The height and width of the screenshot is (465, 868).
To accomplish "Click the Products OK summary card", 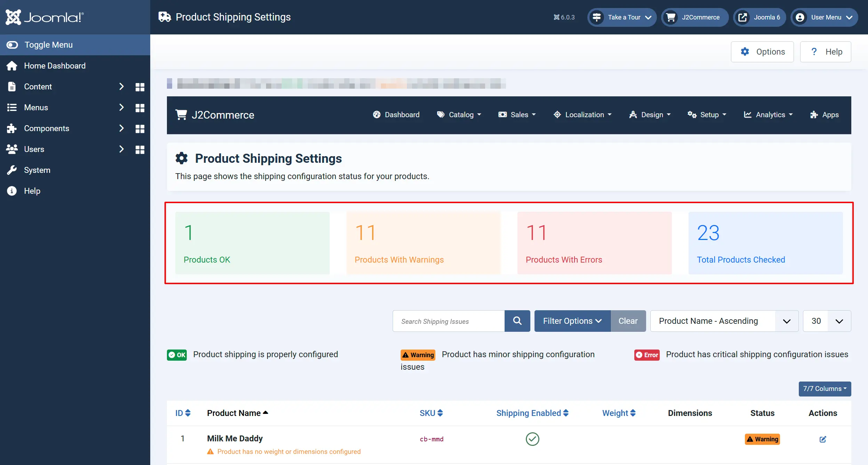I will pyautogui.click(x=252, y=243).
